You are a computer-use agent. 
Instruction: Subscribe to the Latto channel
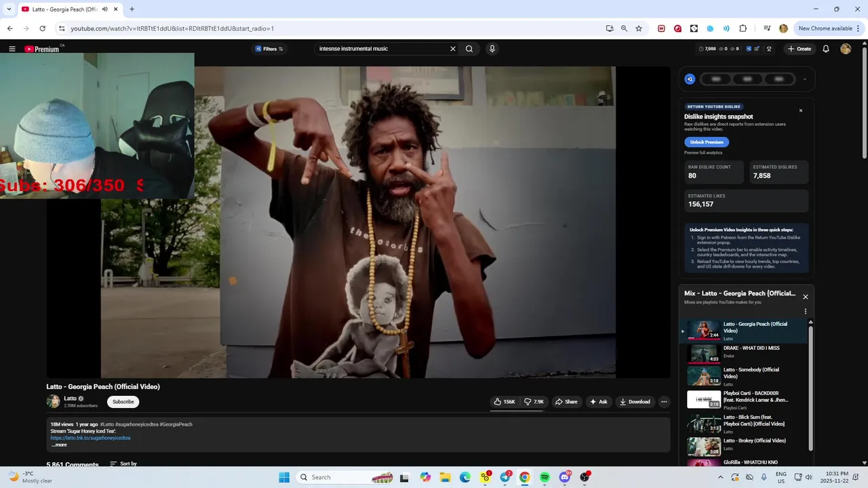(x=123, y=402)
